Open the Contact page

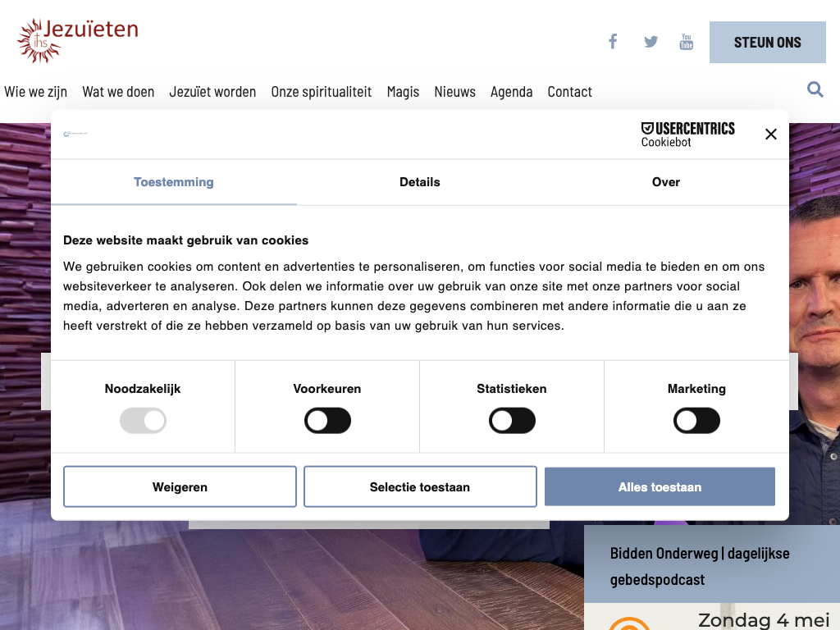tap(569, 92)
